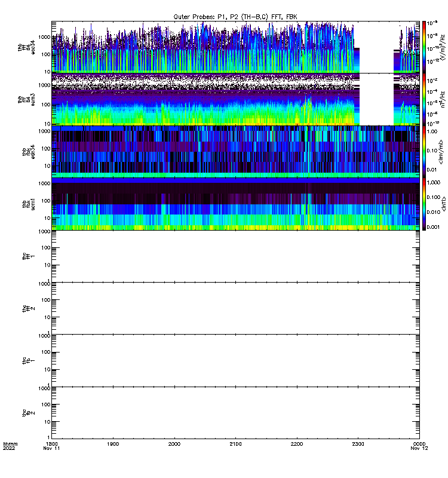Viewport: 448px width, 478px height.
Task: Click the "(V/m)²/Hz" color bar unit label
Action: [443, 47]
